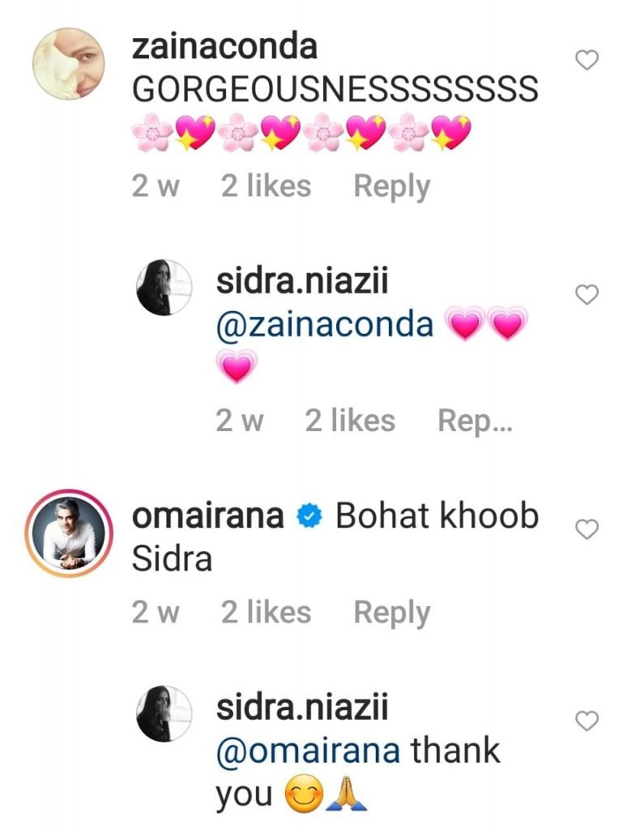Open the @omairana mention link
Screen dimensions: 644x830
click(308, 751)
